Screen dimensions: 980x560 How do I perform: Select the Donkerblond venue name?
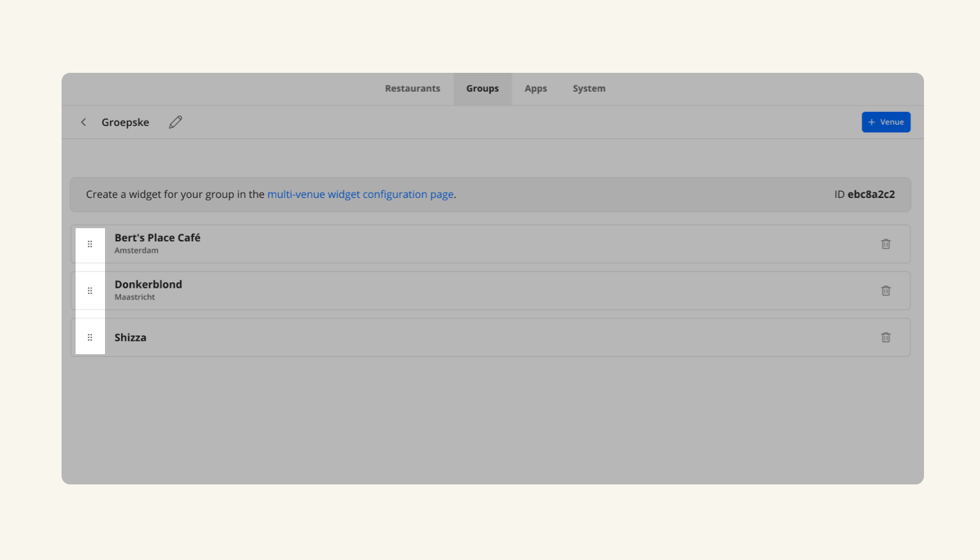148,285
